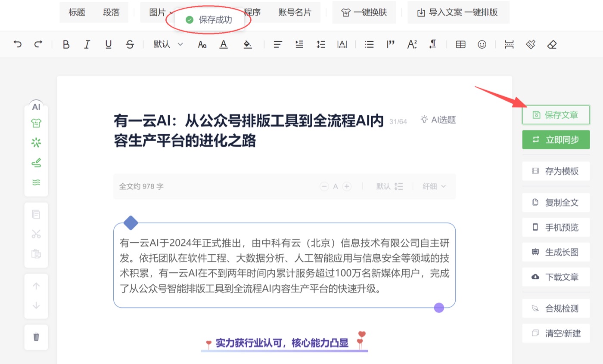Image resolution: width=603 pixels, height=364 pixels.
Task: Click the 一键换肤 button
Action: point(364,12)
